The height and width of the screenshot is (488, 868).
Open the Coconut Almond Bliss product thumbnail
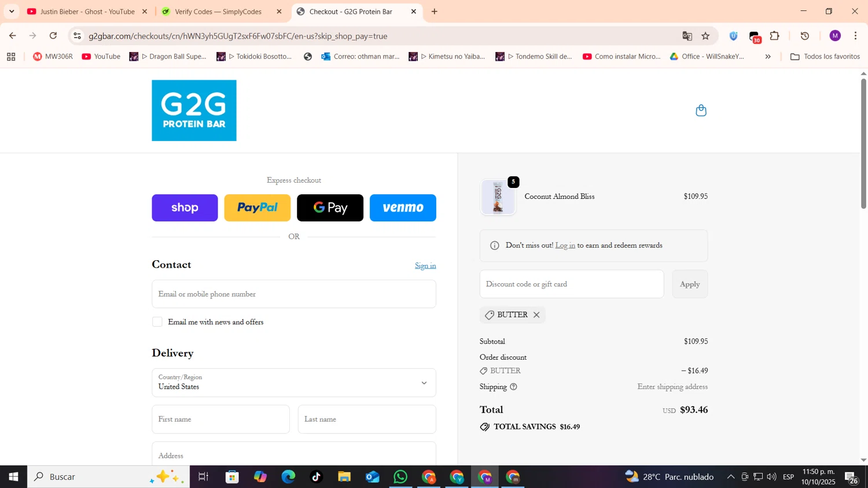click(498, 197)
